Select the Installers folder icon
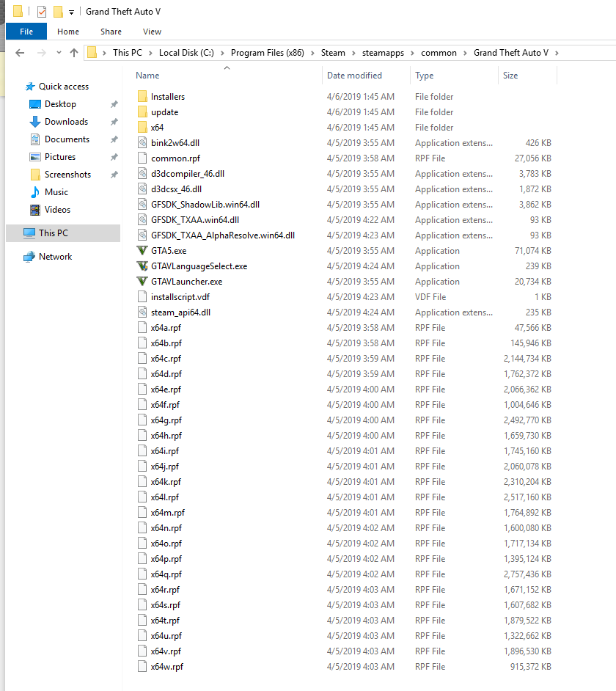This screenshot has height=691, width=616. point(142,97)
